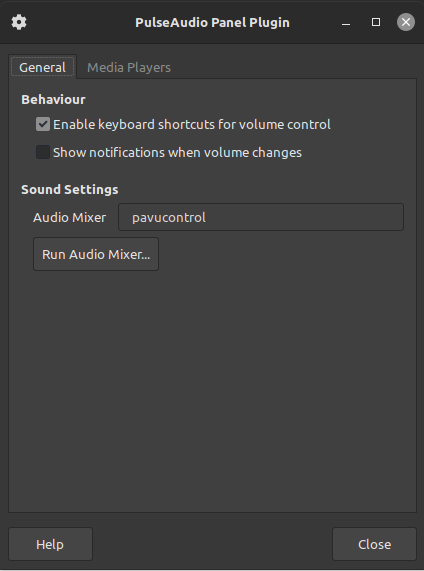Focus the Audio Mixer text field
The image size is (424, 571).
pos(261,217)
